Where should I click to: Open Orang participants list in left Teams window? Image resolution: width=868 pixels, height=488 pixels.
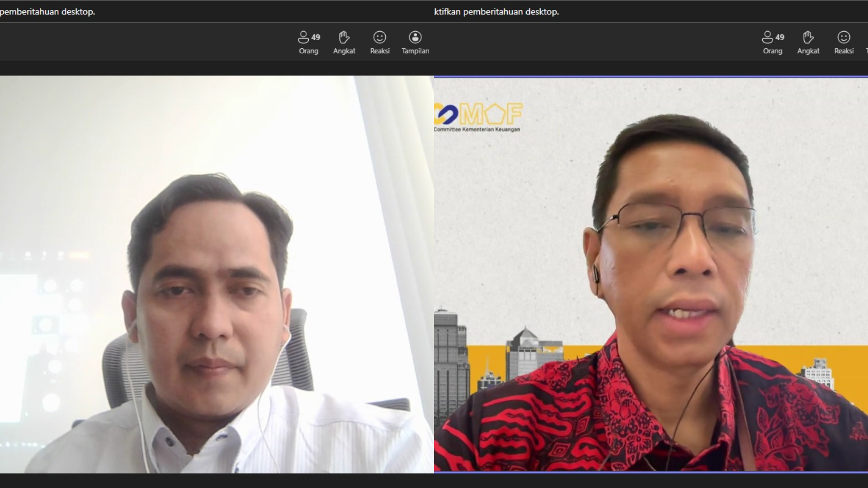click(309, 42)
